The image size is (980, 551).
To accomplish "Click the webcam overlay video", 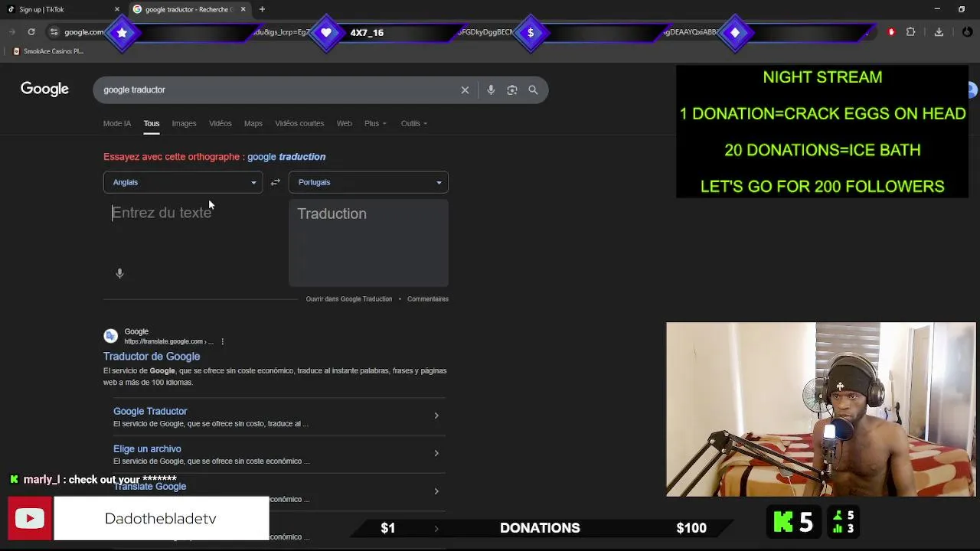I will [821, 409].
